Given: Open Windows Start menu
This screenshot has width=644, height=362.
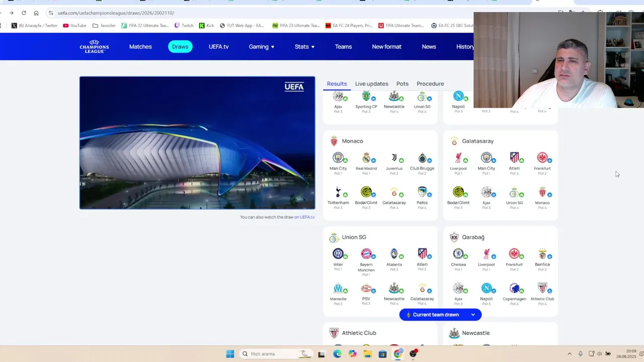Looking at the screenshot, I should [230, 354].
